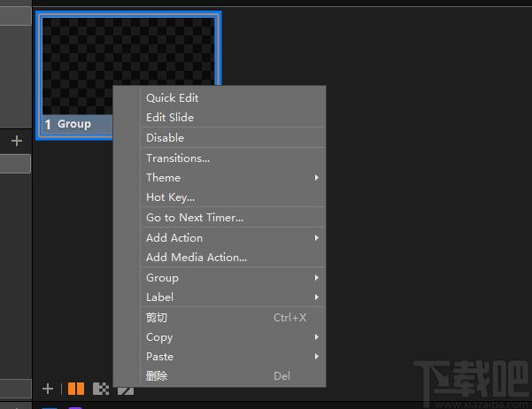Click the add slide plus icon at bottom
Viewport: 532px width, 409px height.
48,389
